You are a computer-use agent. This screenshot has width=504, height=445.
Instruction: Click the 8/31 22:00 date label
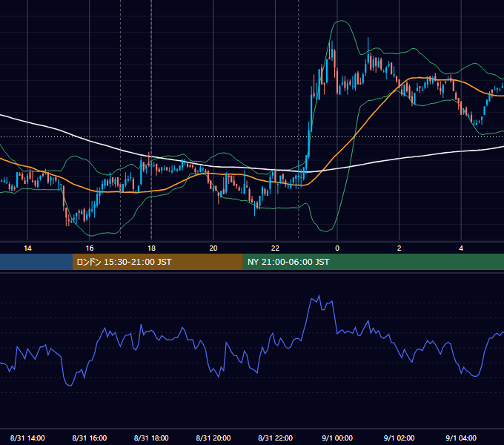[x=276, y=438]
